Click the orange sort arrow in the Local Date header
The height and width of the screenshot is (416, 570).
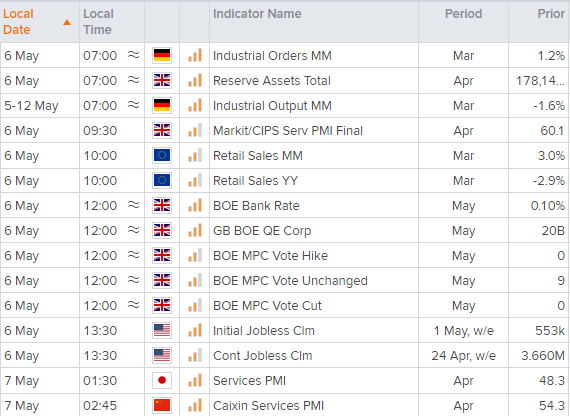pyautogui.click(x=67, y=23)
